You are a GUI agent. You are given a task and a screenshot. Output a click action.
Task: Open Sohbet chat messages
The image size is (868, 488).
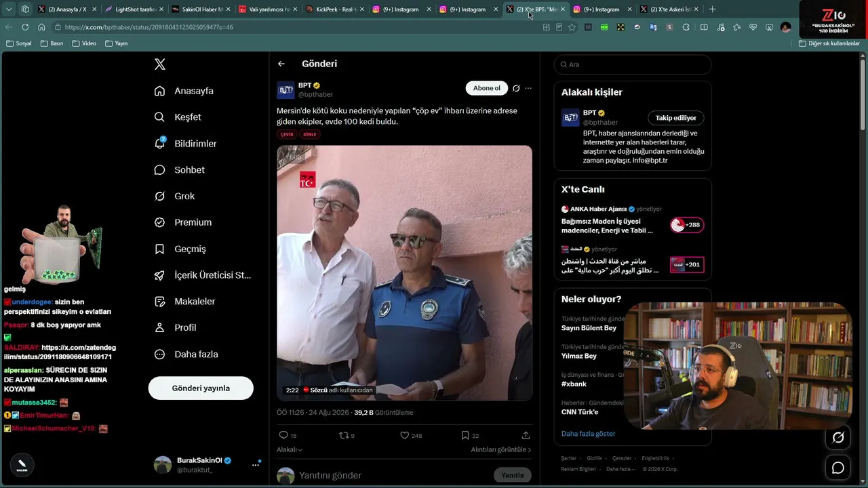coord(179,170)
